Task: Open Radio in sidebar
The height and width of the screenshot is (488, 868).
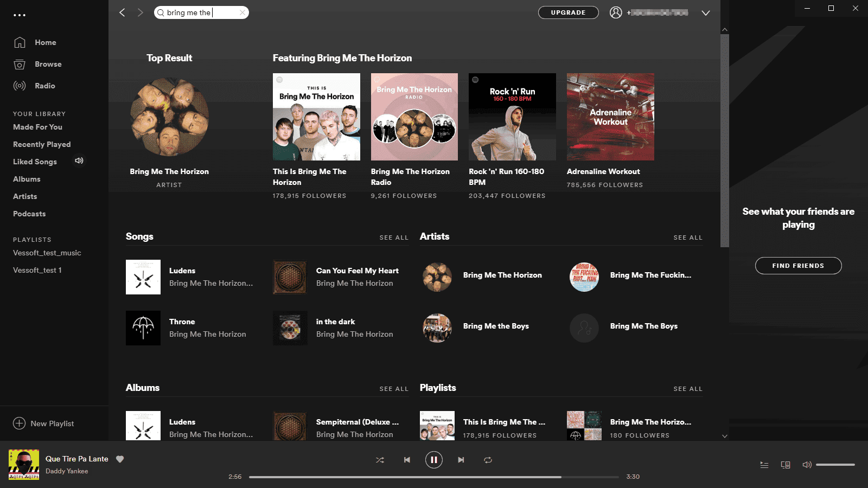Action: point(44,86)
